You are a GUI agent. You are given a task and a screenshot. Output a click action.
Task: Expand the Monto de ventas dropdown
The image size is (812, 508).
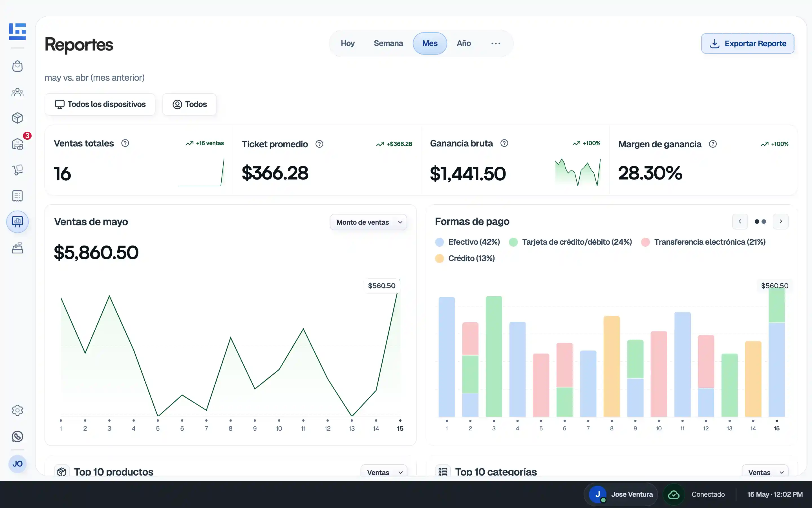pyautogui.click(x=369, y=222)
